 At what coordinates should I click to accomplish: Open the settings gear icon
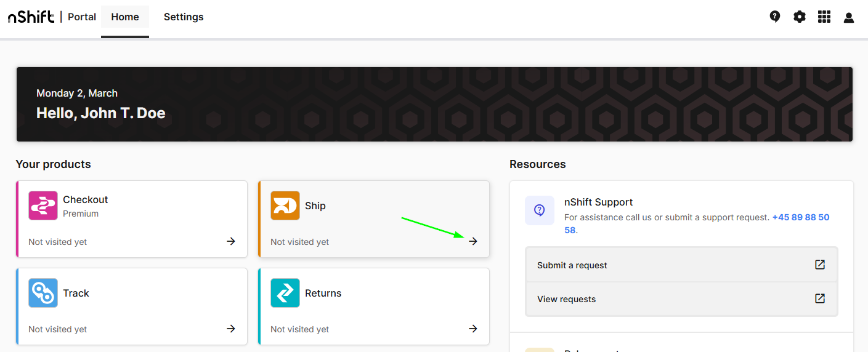(x=800, y=17)
